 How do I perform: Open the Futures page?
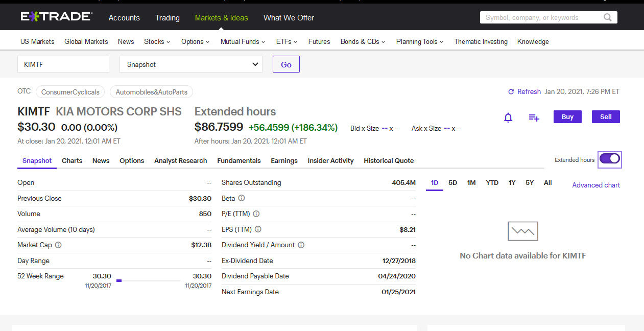319,42
